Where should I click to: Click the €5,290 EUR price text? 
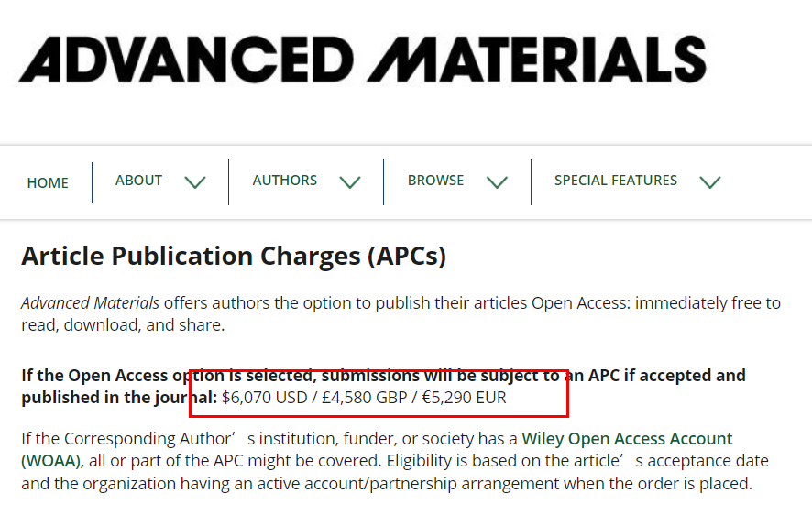464,398
